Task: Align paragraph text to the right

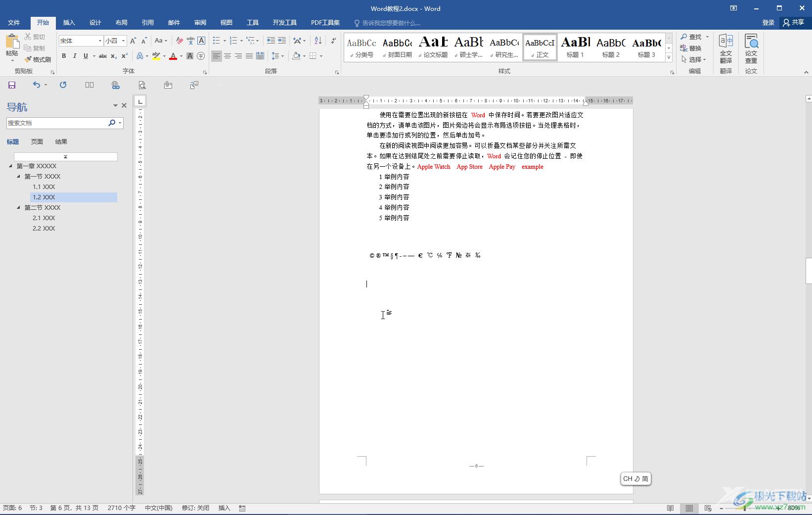Action: coord(238,56)
